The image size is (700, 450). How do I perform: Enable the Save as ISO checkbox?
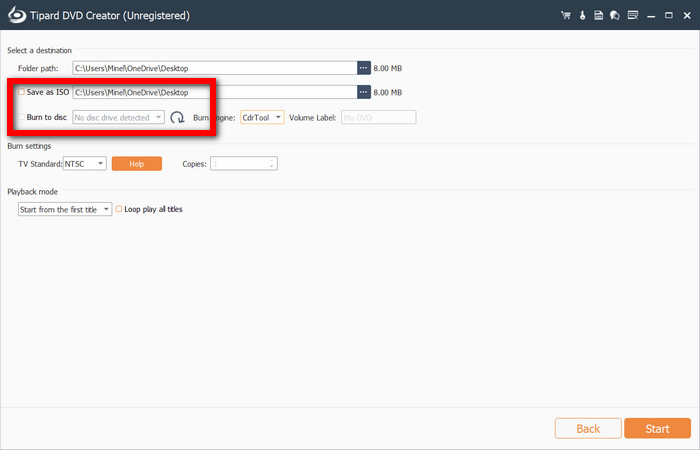[x=22, y=92]
